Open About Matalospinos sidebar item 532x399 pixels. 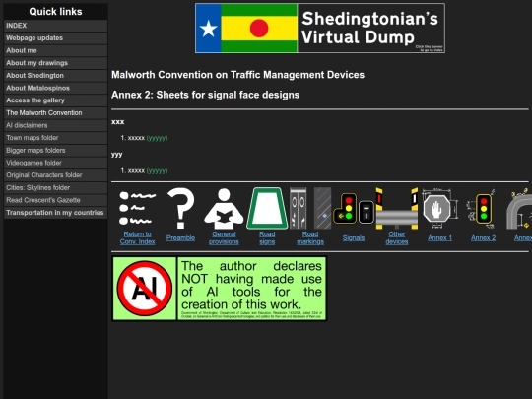tap(55, 88)
